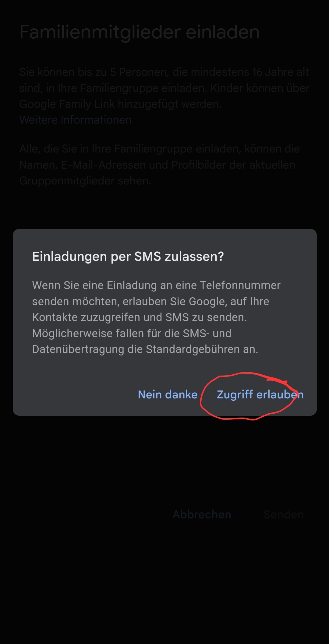Decline with "Nein danke"
This screenshot has width=329, height=644.
168,395
